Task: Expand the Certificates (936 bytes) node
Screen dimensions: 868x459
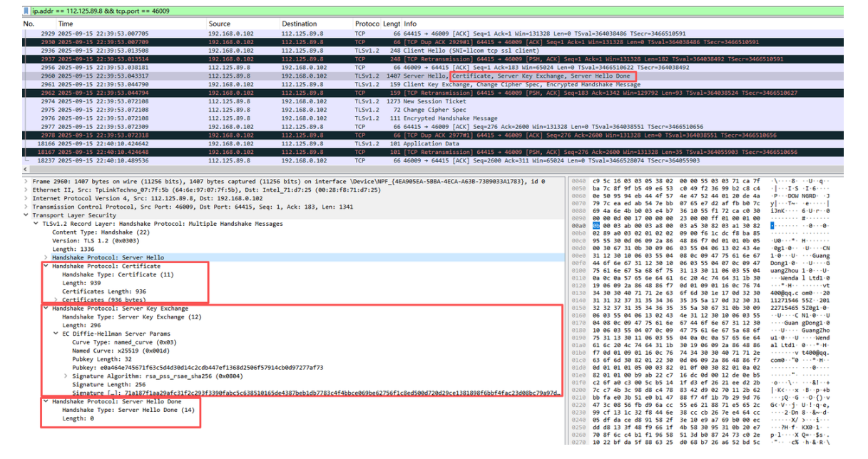Action: (x=56, y=299)
